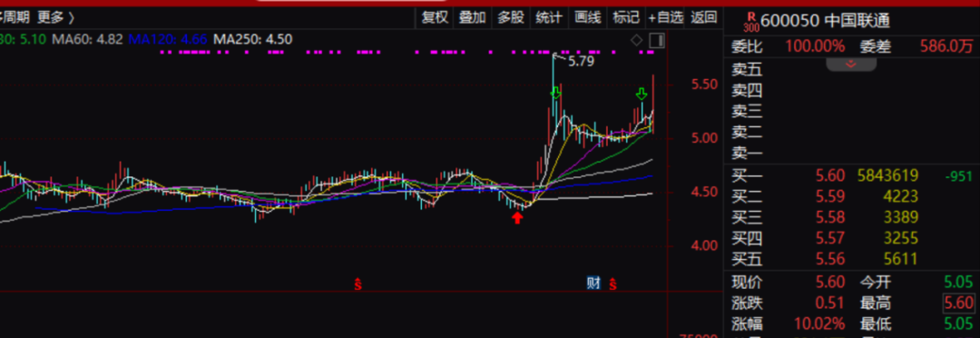Toggle the 标记 mark option
The height and width of the screenshot is (338, 980).
pos(626,17)
